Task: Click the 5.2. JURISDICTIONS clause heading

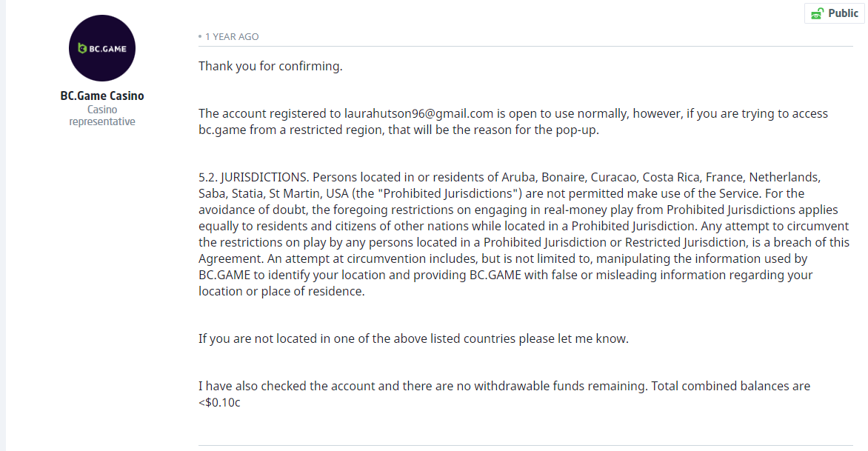Action: [253, 177]
